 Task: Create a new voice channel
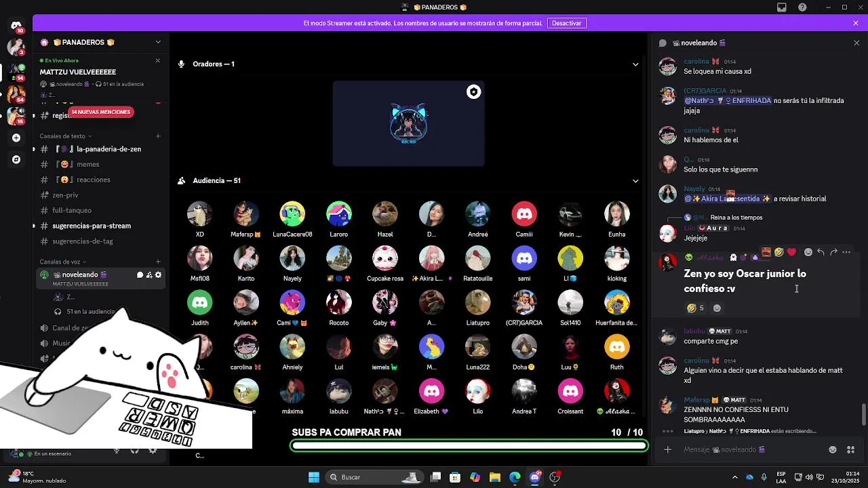pyautogui.click(x=158, y=262)
